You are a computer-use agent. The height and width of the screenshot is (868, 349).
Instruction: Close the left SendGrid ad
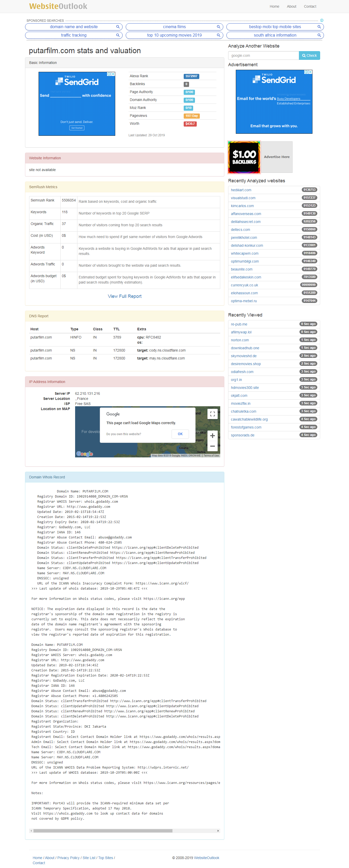pos(113,74)
